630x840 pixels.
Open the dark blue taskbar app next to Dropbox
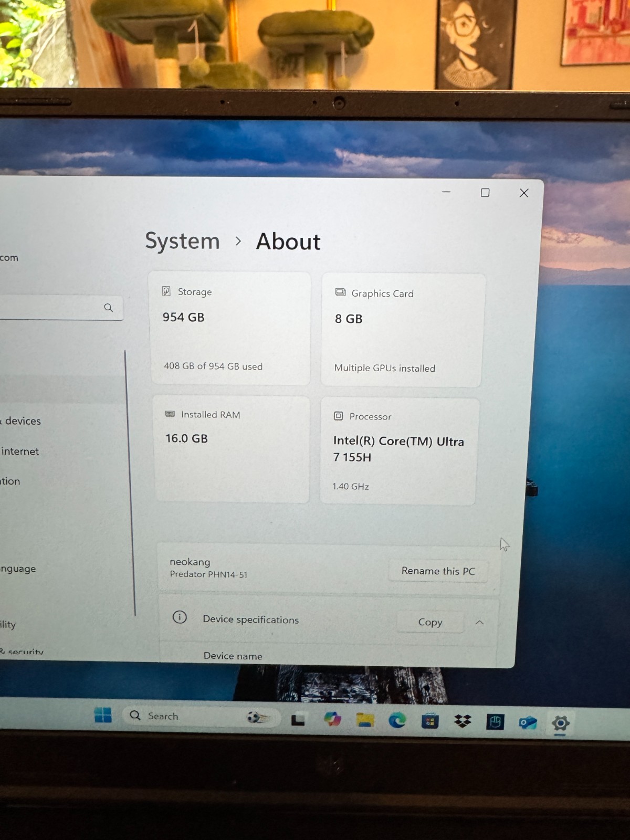click(495, 722)
